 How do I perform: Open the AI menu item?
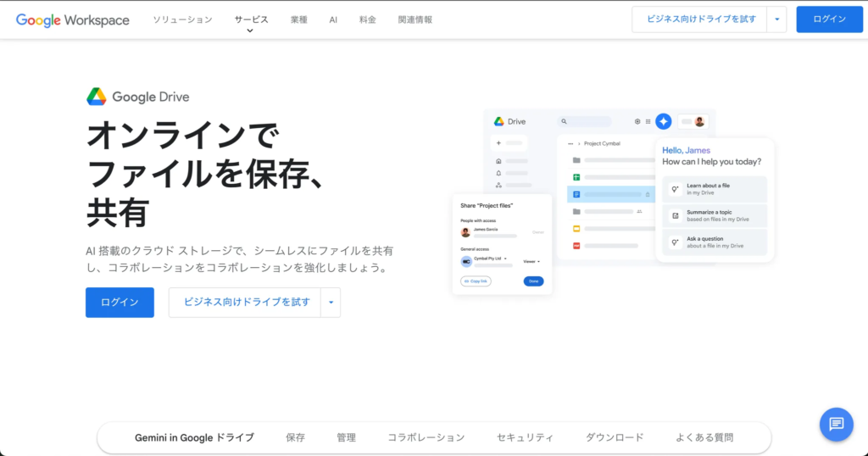[333, 19]
